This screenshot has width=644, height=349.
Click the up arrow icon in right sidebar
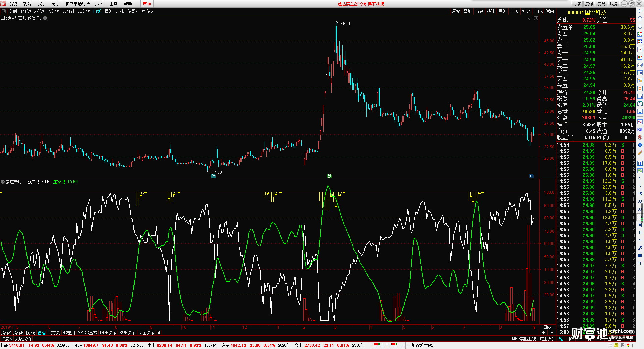click(x=640, y=19)
